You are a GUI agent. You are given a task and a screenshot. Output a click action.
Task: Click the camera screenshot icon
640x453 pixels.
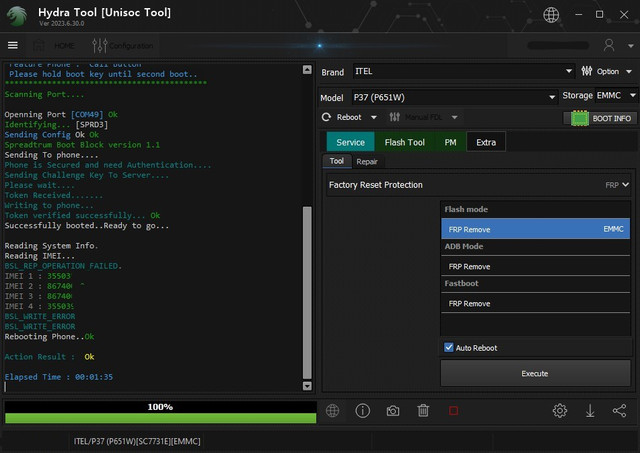pyautogui.click(x=393, y=411)
